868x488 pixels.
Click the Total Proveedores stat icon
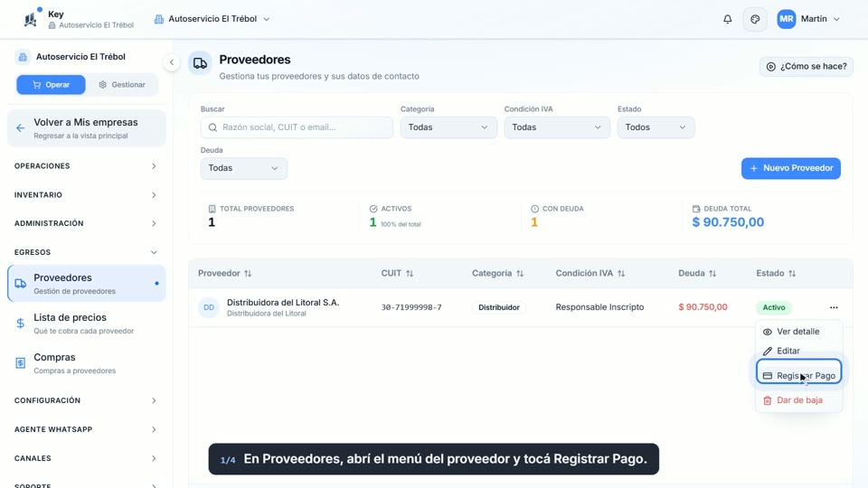[212, 209]
